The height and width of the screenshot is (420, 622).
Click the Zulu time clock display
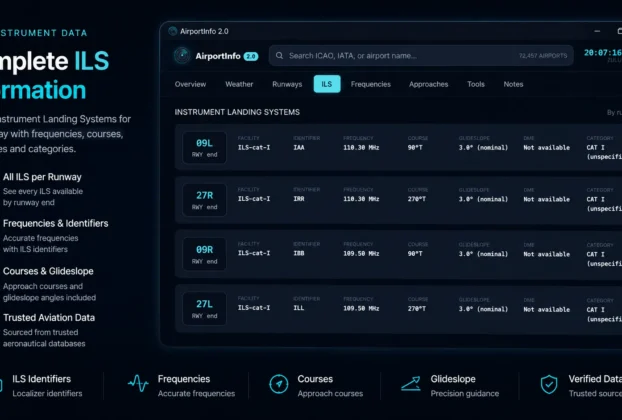point(603,53)
